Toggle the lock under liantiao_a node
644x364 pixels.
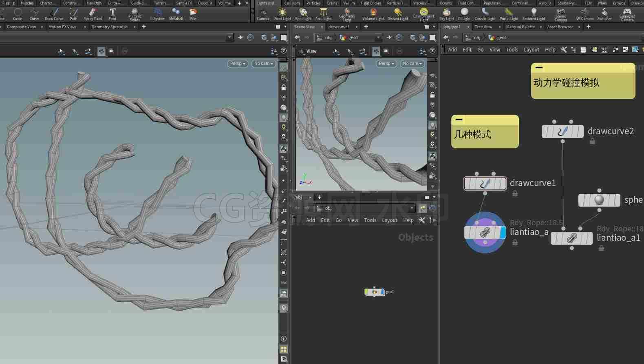point(515,242)
